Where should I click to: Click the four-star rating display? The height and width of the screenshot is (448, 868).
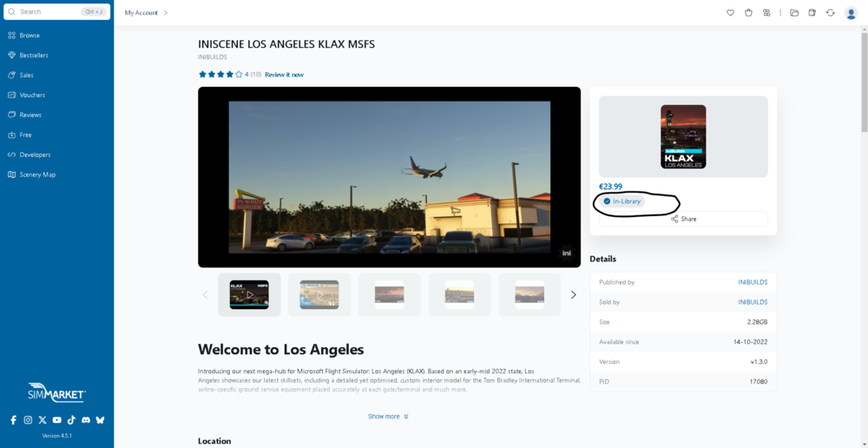coord(220,75)
